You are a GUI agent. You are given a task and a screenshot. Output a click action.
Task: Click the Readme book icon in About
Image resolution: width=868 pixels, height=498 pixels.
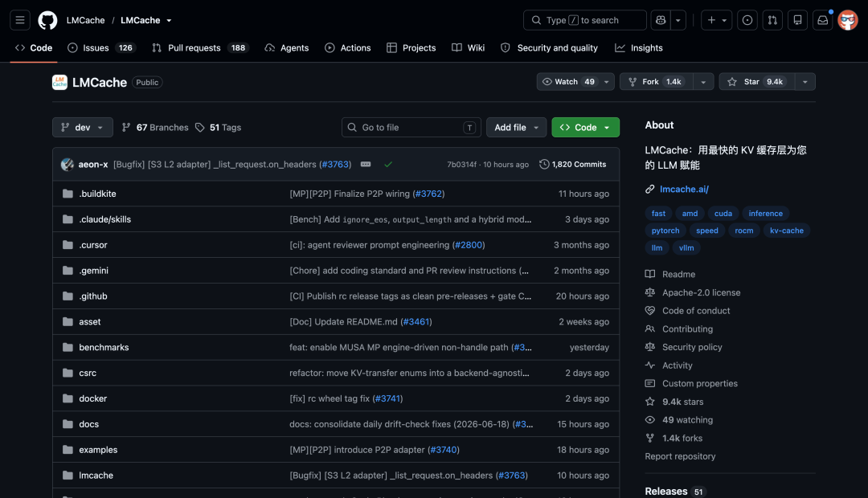[x=650, y=274]
